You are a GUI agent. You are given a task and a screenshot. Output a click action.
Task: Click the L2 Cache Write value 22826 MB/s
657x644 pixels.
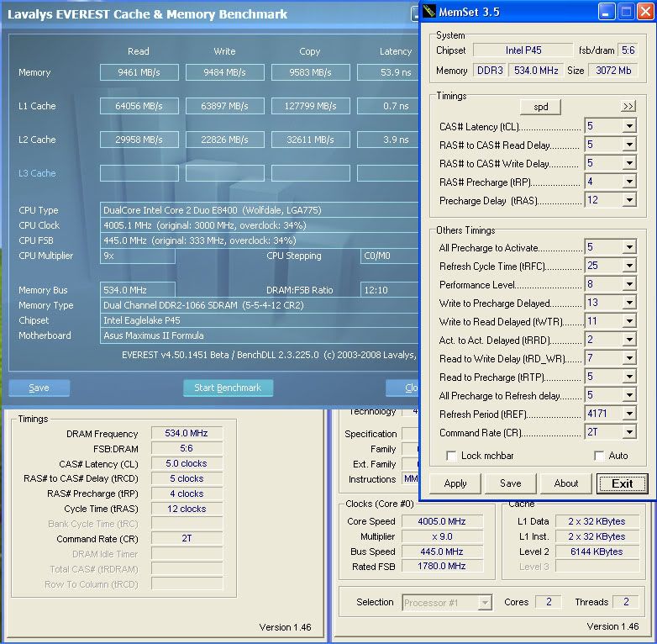click(x=225, y=140)
